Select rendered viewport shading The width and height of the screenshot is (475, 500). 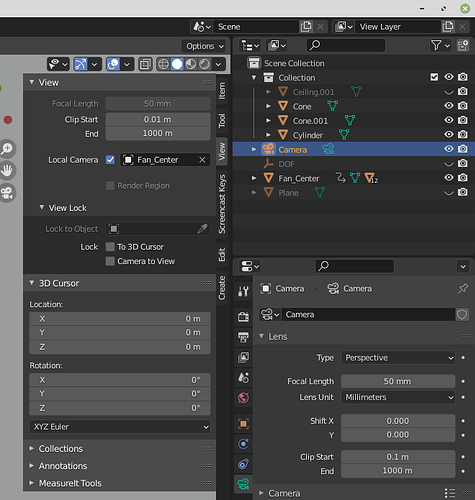[204, 64]
